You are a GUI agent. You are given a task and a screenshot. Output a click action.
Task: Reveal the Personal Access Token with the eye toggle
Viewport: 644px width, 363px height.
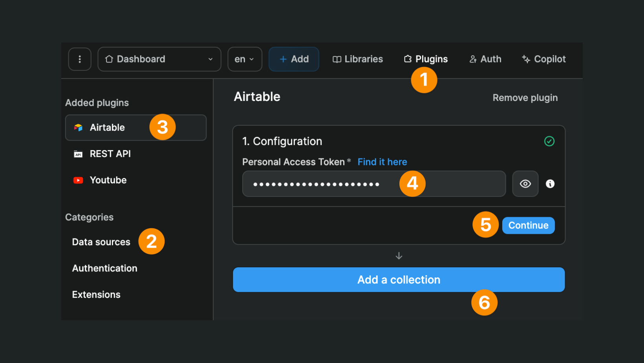pos(525,183)
